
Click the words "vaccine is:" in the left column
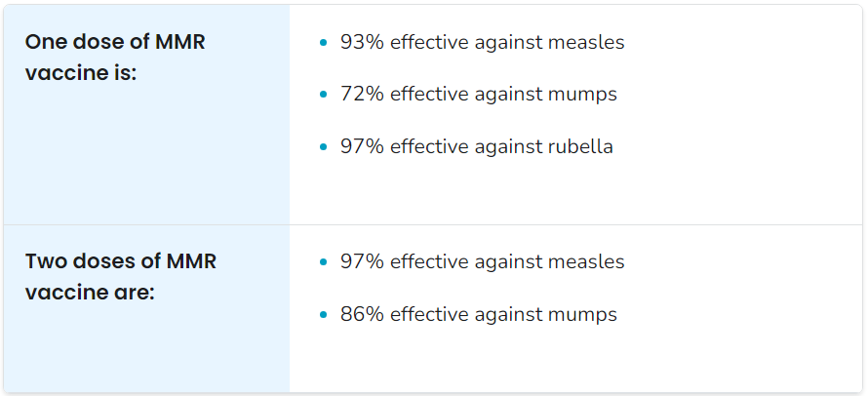(x=81, y=73)
